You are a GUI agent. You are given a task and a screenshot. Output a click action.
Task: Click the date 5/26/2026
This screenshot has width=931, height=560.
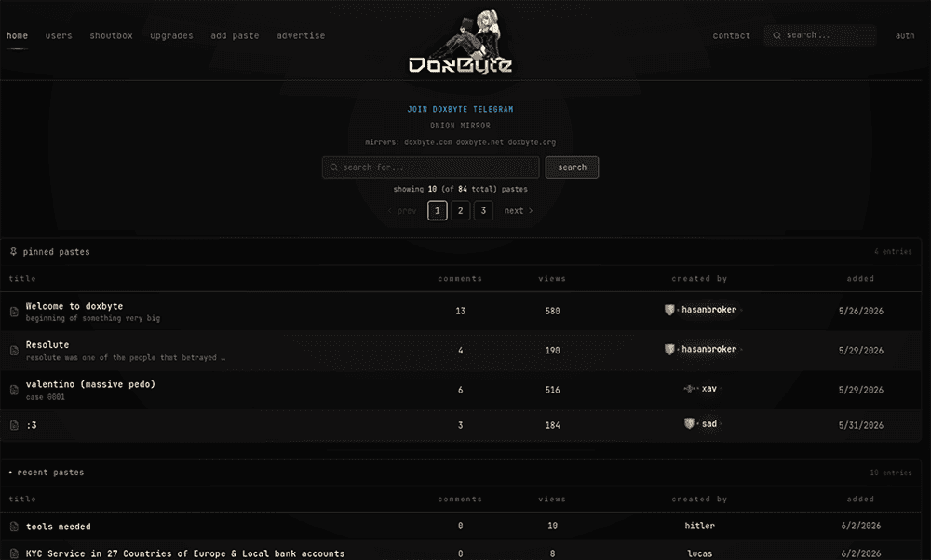pos(861,311)
